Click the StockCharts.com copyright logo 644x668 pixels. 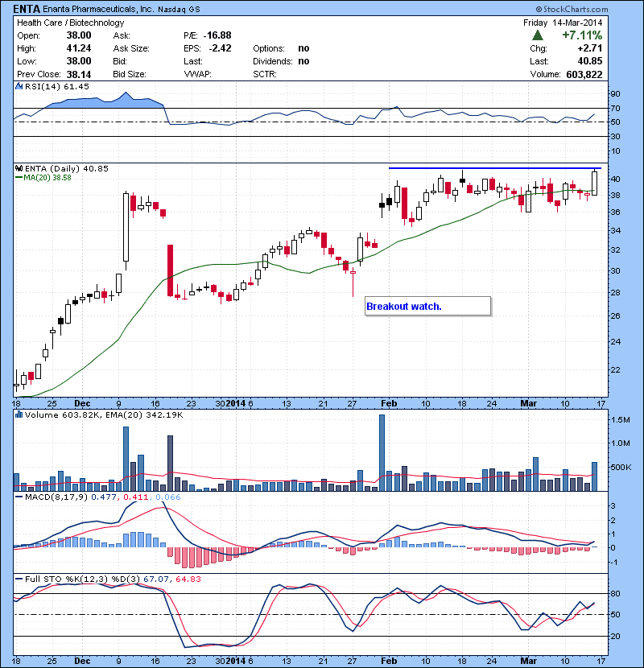(572, 9)
